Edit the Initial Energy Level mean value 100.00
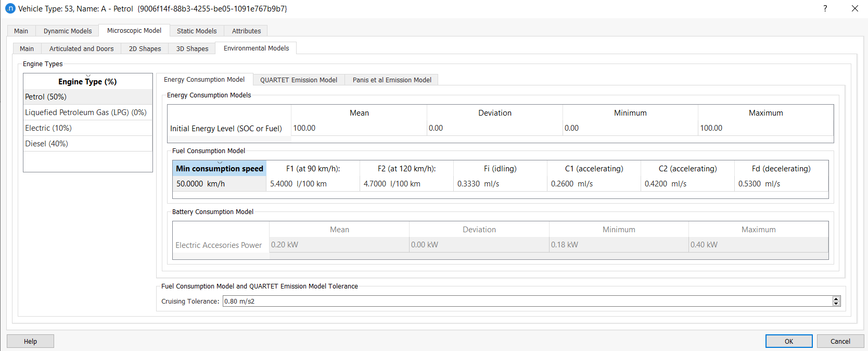Viewport: 868px width, 351px height. coord(359,128)
